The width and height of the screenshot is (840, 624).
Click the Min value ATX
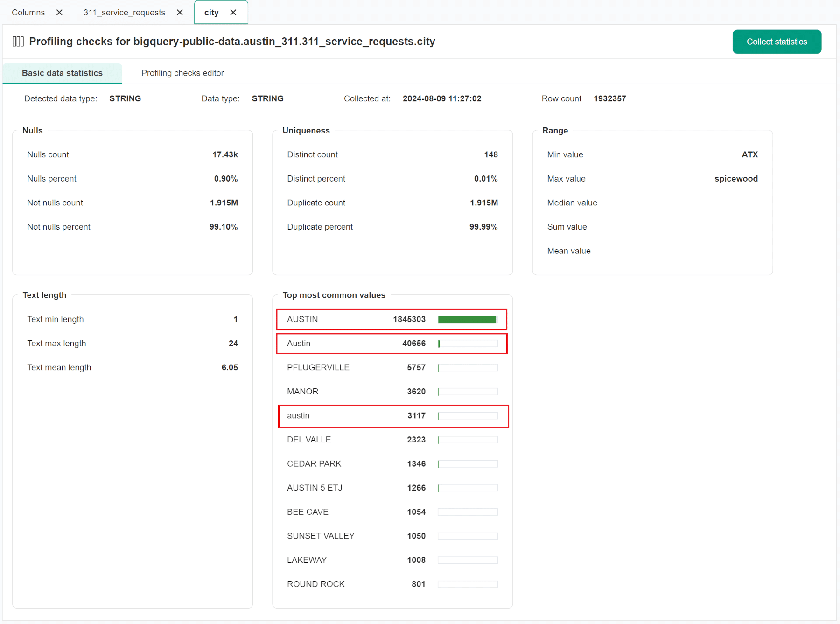coord(750,154)
